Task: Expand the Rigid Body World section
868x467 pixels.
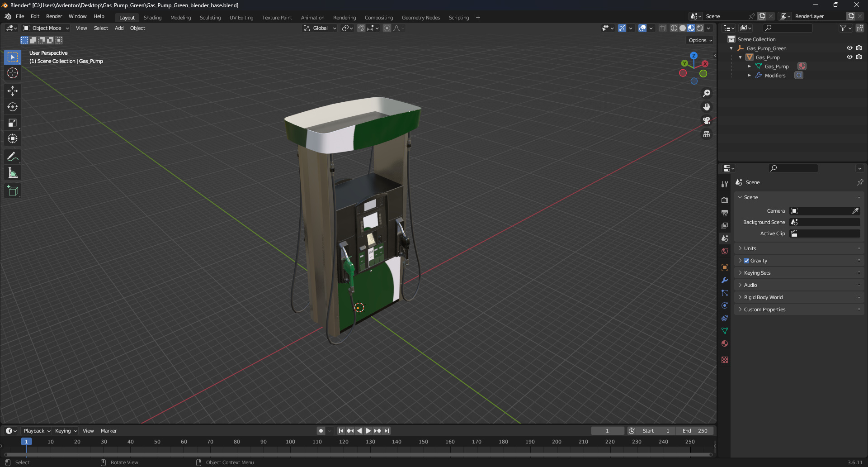Action: [x=763, y=297]
